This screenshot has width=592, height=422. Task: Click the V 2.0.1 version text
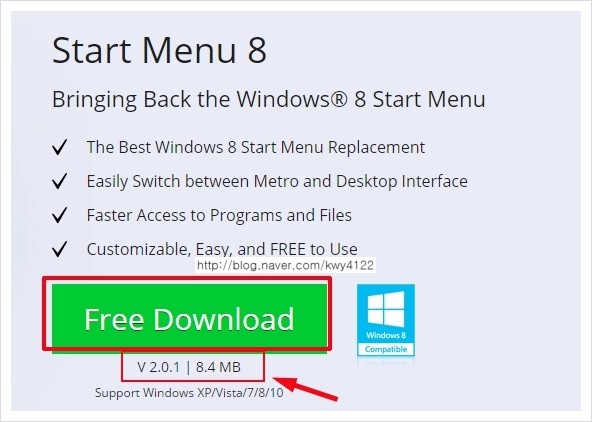click(x=159, y=367)
